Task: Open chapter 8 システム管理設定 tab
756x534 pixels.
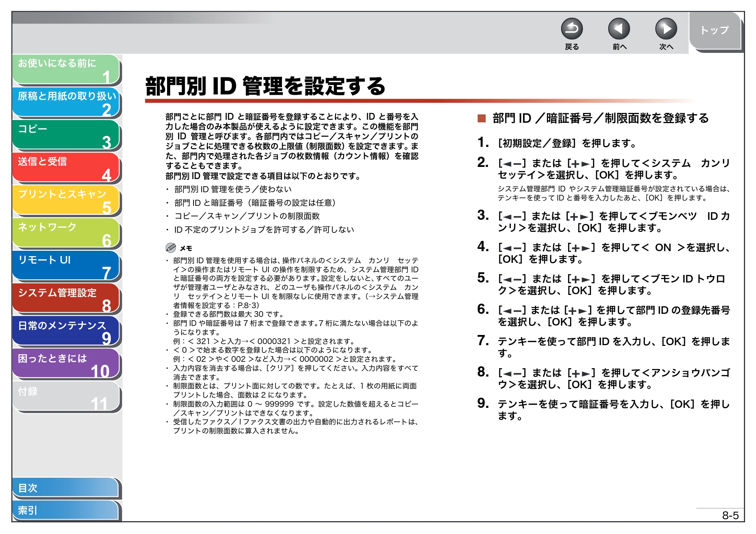Action: tap(66, 299)
